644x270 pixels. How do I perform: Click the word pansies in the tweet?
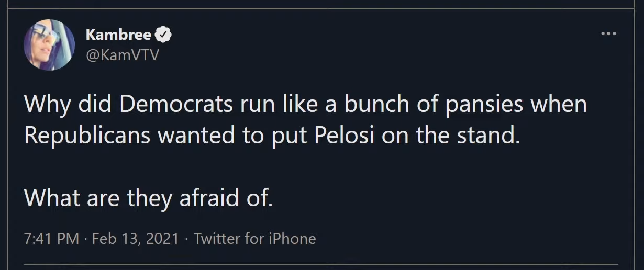[484, 105]
